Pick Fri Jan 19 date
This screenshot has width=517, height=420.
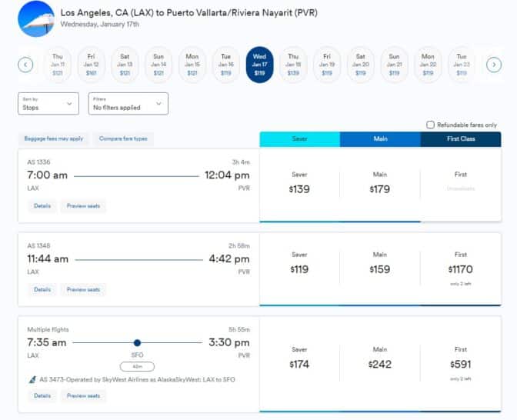pos(327,65)
